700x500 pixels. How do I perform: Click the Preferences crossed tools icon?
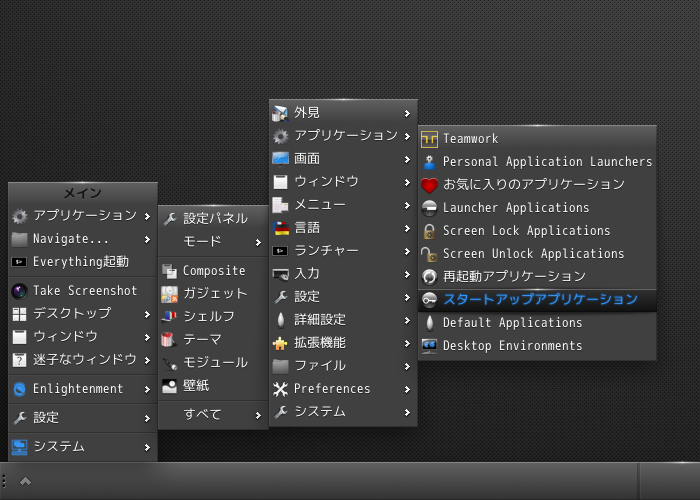tap(280, 389)
